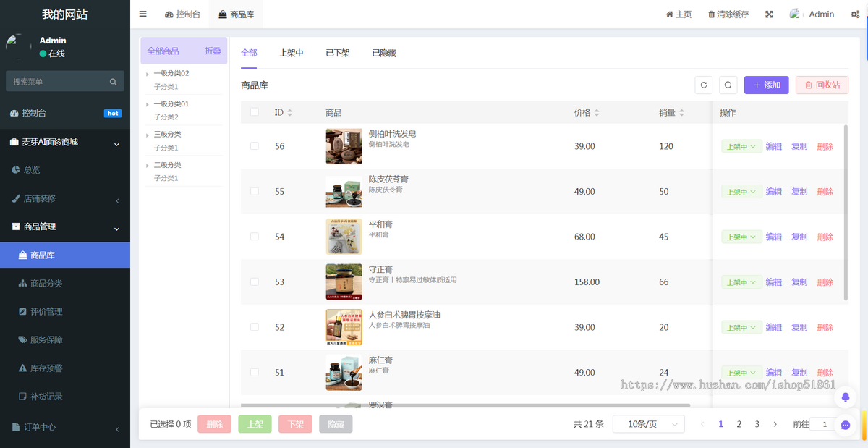Click the vertical scrollbar of the product table
Image resolution: width=868 pixels, height=448 pixels.
846,212
